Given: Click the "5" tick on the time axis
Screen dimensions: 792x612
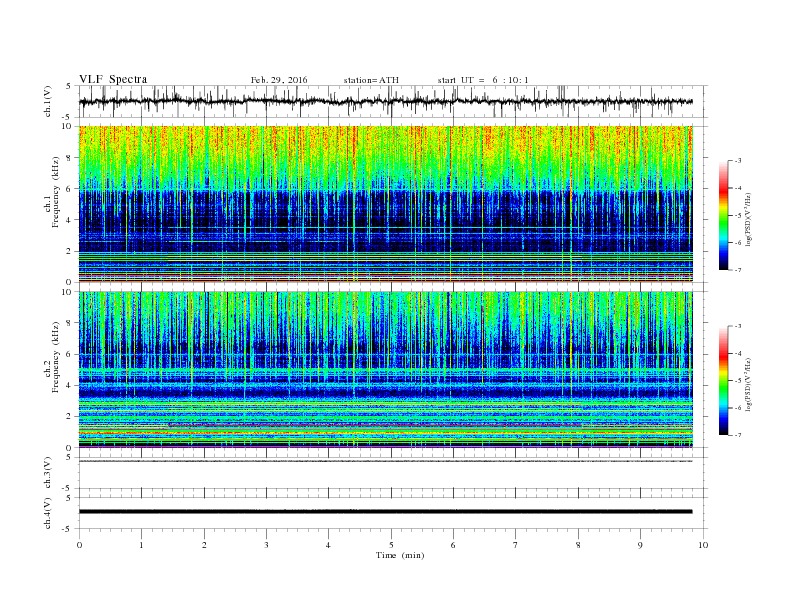Looking at the screenshot, I should click(391, 545).
